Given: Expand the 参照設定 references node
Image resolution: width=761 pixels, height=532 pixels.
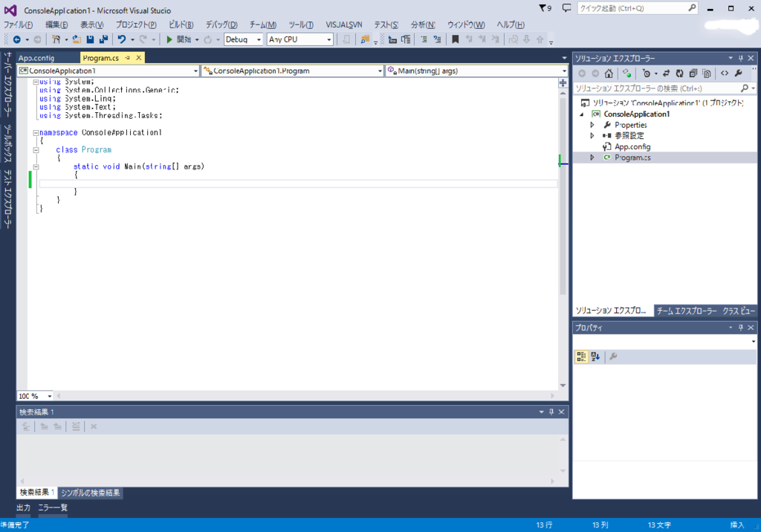Looking at the screenshot, I should (592, 135).
